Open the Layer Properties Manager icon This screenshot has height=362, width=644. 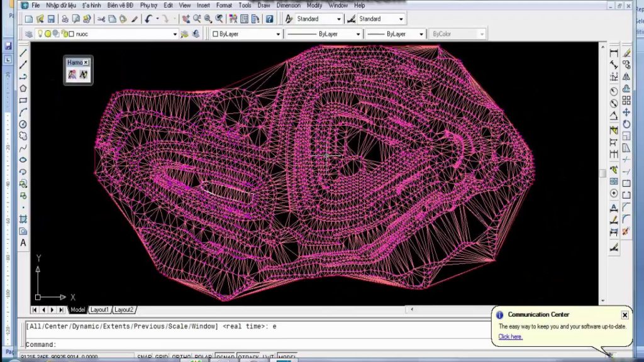click(x=29, y=34)
